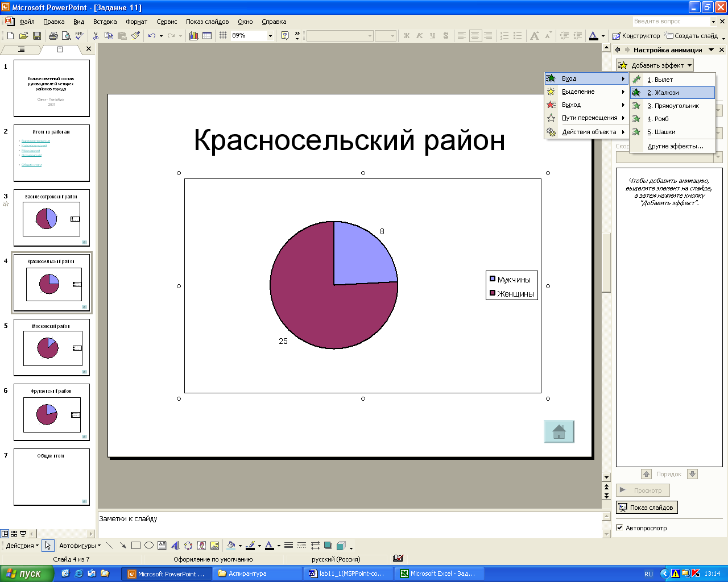Open the PowerPoint Help question icon
Screen dimensions: 728x582
click(x=285, y=36)
